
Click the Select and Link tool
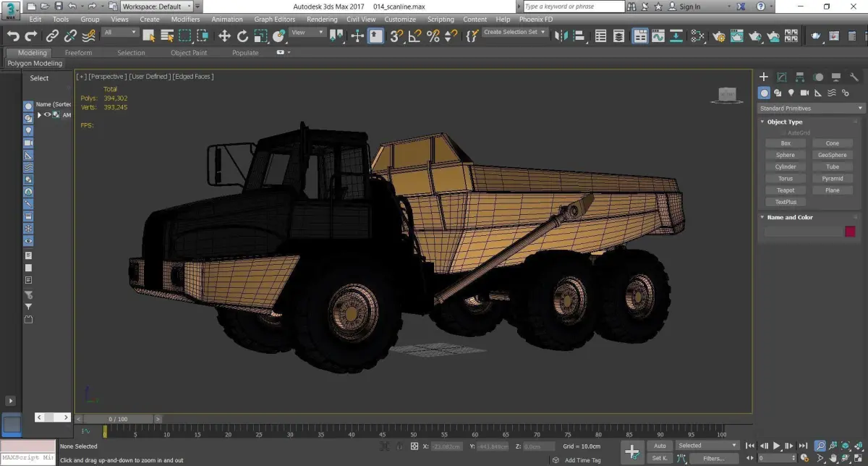pyautogui.click(x=53, y=35)
